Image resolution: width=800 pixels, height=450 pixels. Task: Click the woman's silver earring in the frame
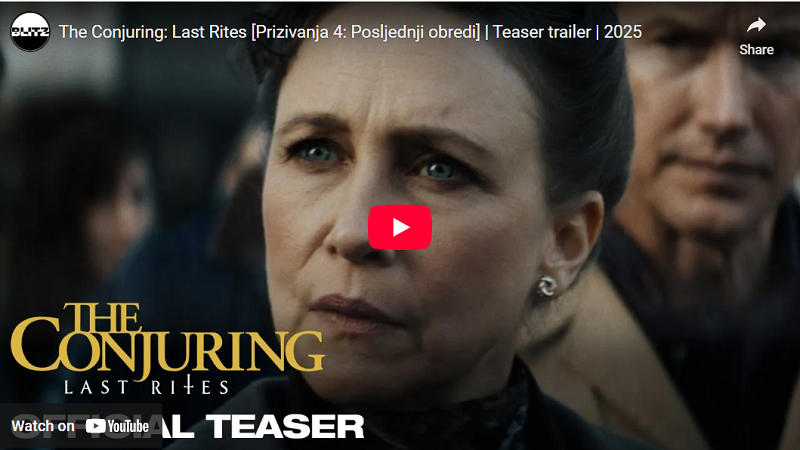pos(546,286)
